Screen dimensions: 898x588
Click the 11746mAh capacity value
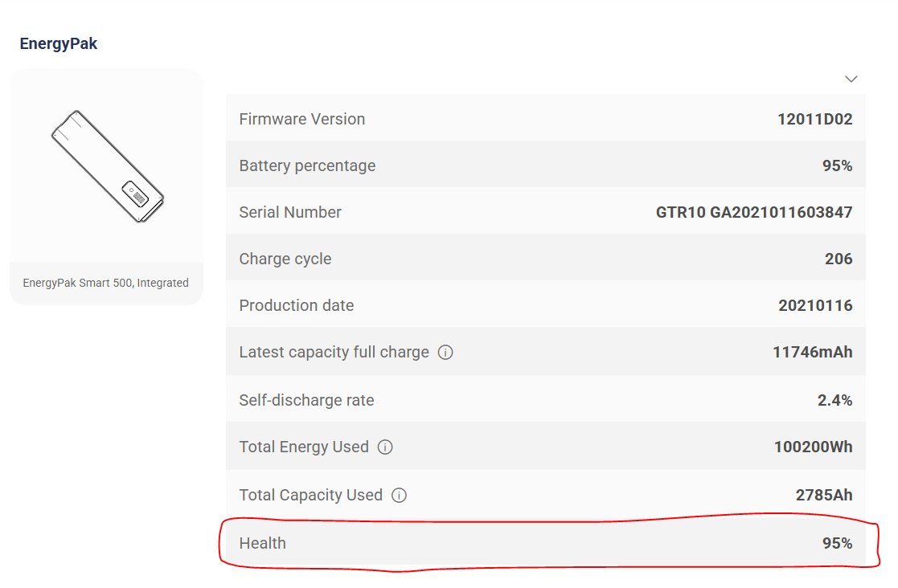(812, 352)
